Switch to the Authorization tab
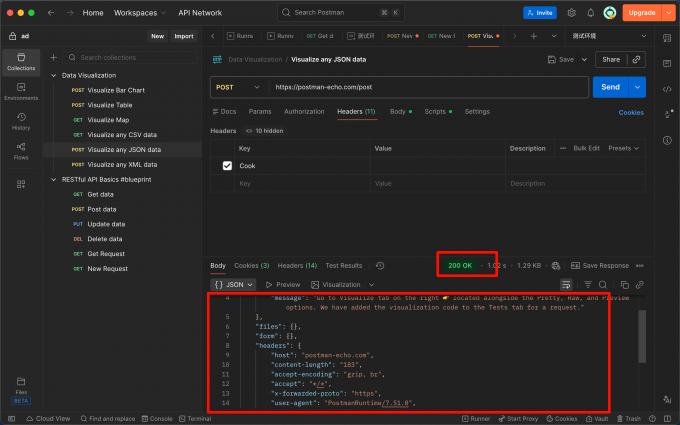 (304, 111)
